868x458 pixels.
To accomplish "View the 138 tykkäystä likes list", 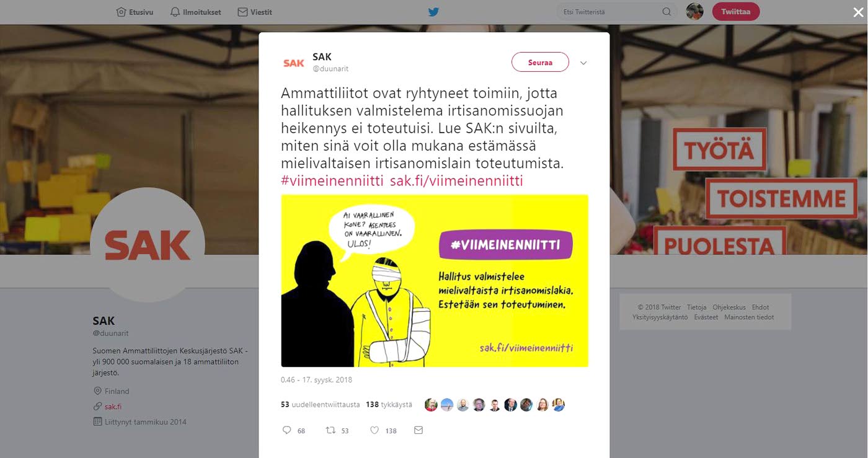I will coord(389,405).
